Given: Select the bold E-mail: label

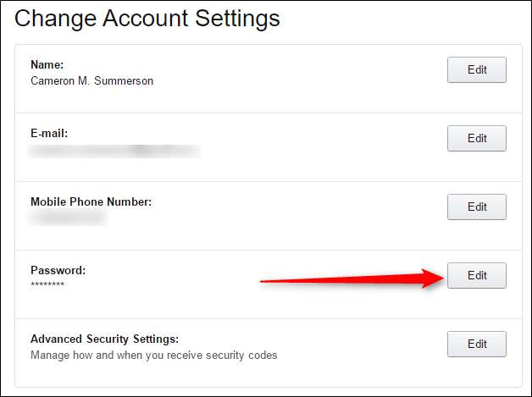Looking at the screenshot, I should point(49,133).
